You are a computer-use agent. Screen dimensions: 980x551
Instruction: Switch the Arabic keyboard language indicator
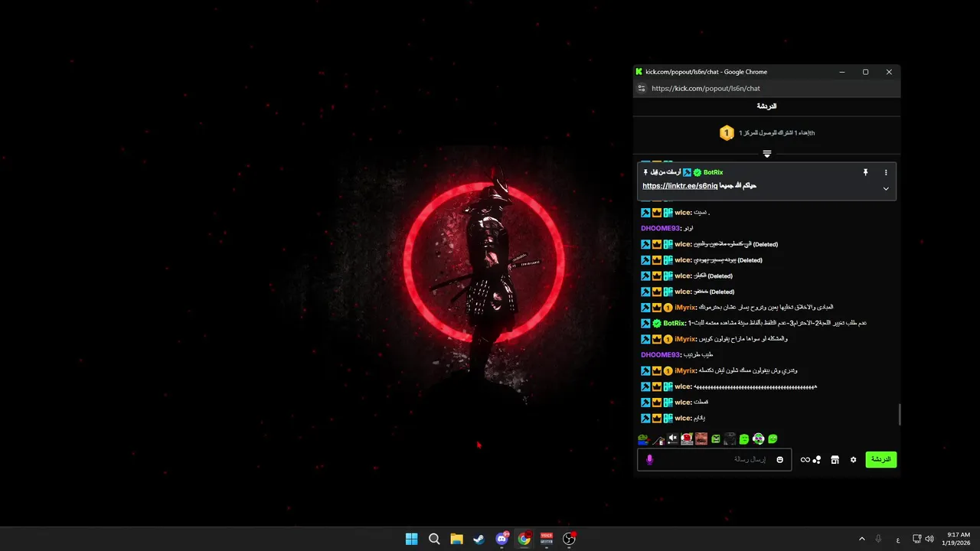pos(898,540)
